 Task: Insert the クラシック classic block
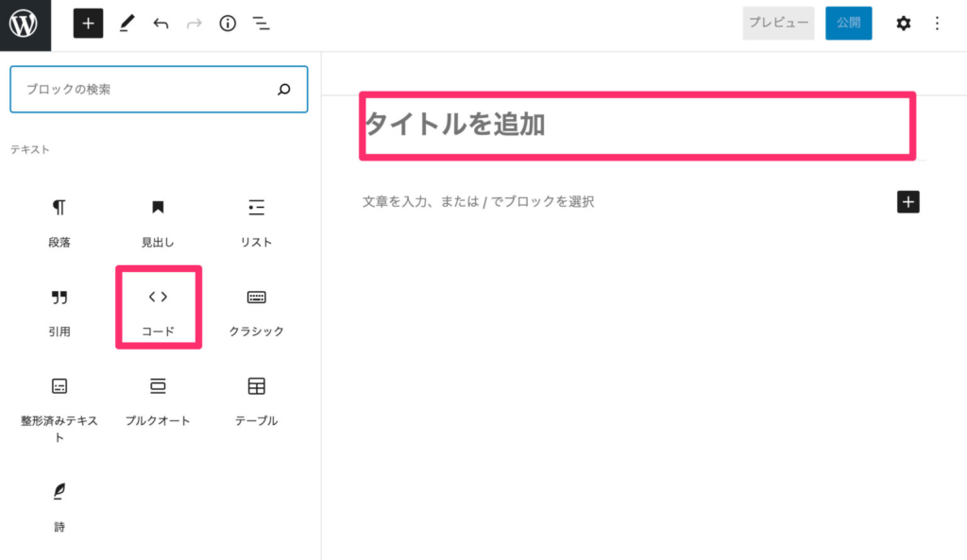[257, 312]
